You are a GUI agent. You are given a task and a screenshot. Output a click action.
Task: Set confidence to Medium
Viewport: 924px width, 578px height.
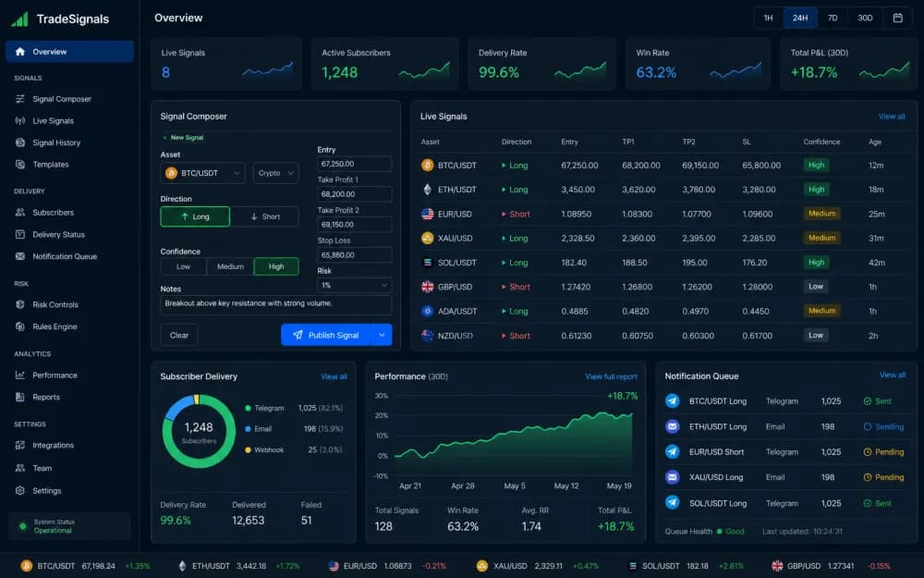click(x=230, y=266)
